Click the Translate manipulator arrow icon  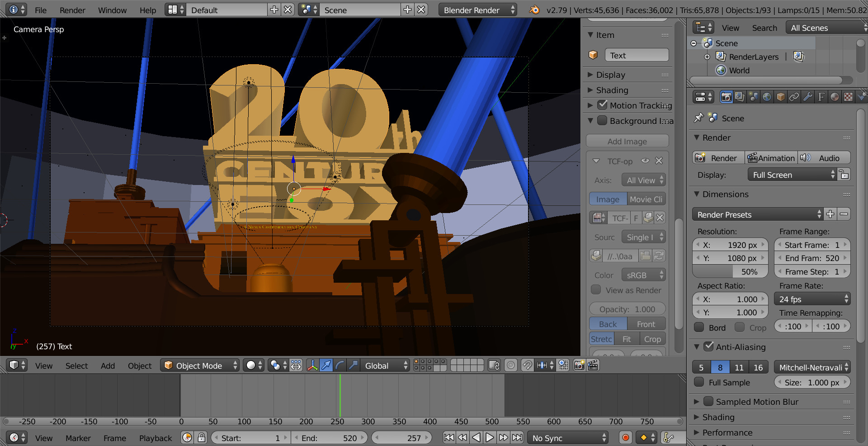[x=326, y=365]
